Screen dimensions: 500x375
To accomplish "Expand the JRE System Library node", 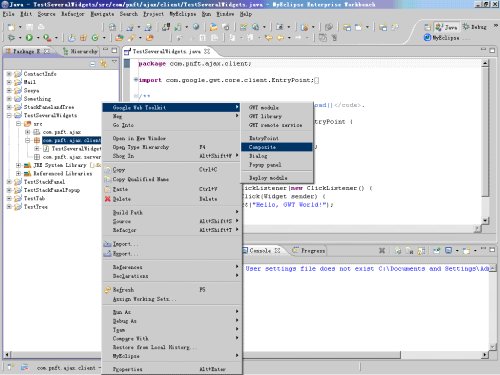I will [x=19, y=165].
